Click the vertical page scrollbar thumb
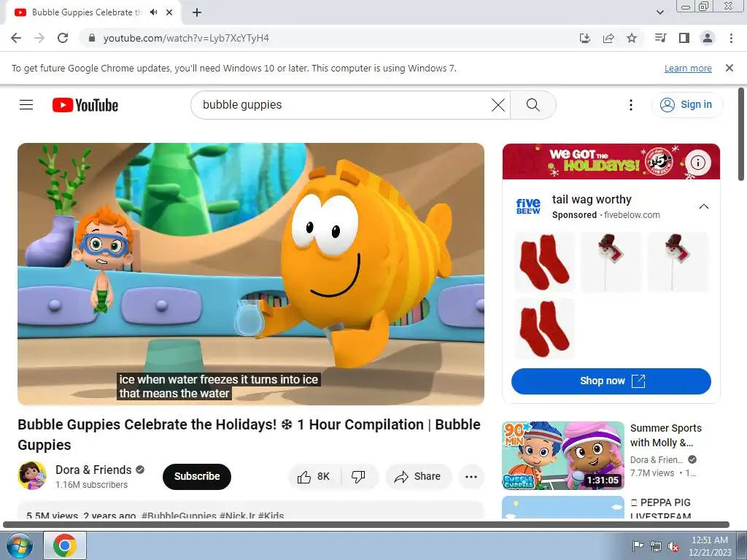 (x=741, y=135)
